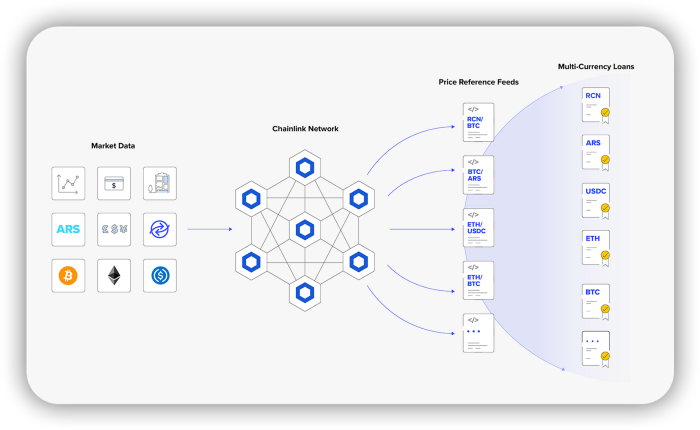The height and width of the screenshot is (430, 700).
Task: Open the BTC/ARS price feed document
Action: [x=479, y=175]
